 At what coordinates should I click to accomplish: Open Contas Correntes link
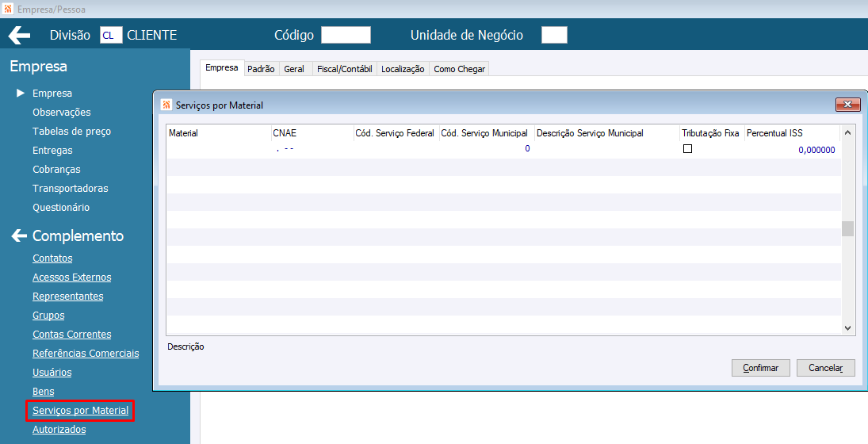coord(72,335)
